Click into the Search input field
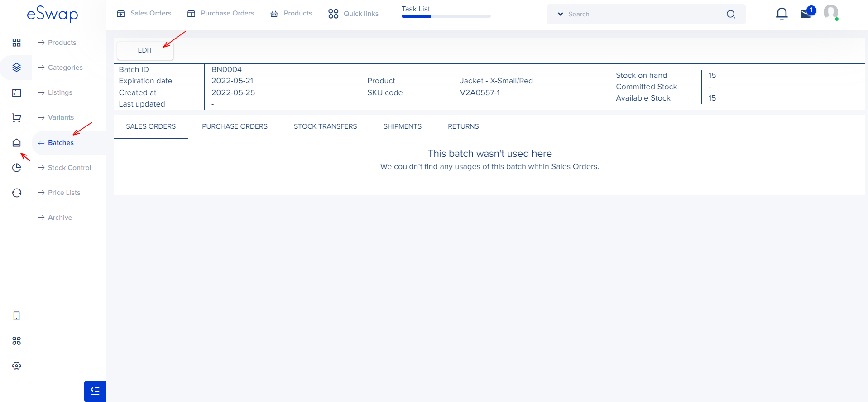This screenshot has height=402, width=868. (643, 14)
